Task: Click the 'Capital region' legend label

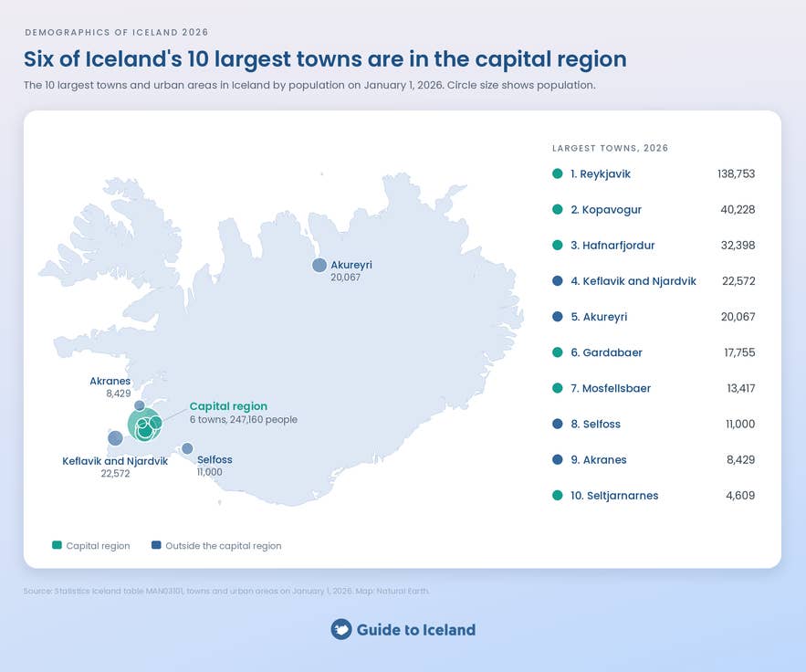Action: (x=99, y=545)
